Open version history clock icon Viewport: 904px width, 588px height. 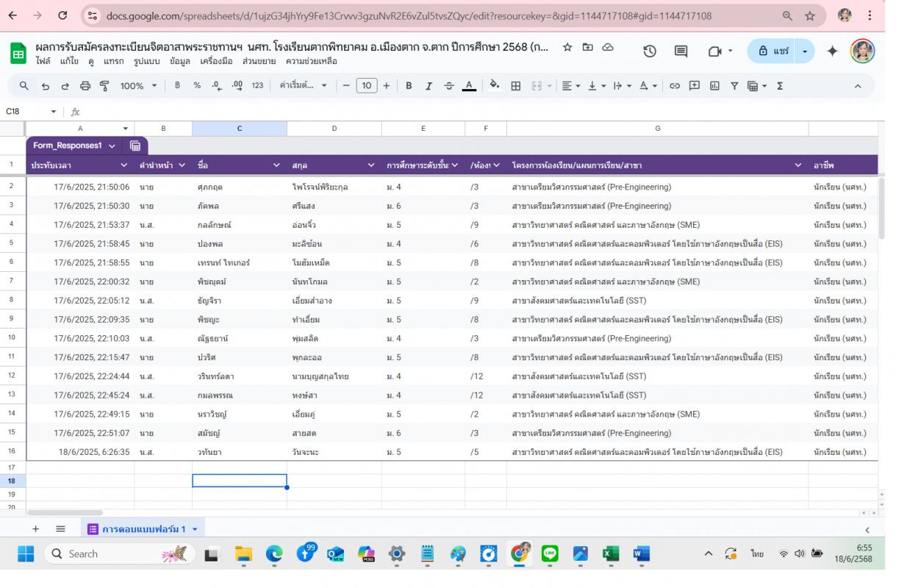click(x=650, y=51)
